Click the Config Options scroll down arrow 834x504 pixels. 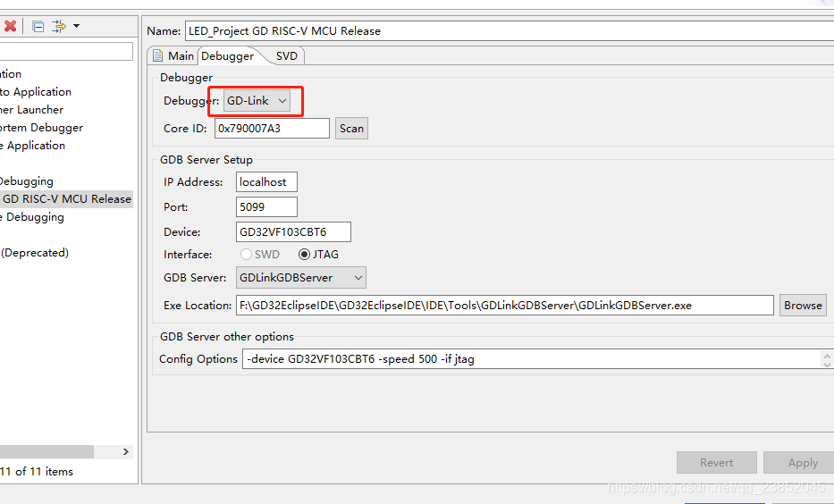[x=827, y=364]
